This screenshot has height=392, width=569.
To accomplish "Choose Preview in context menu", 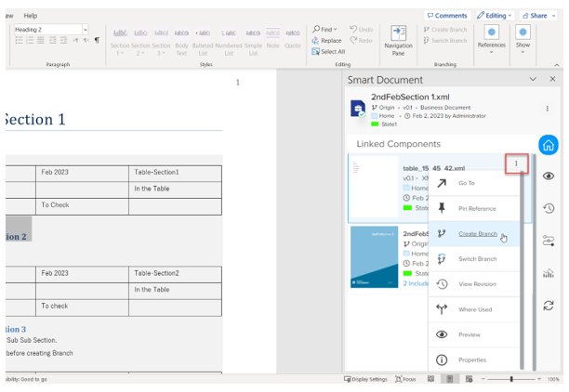I will (473, 334).
